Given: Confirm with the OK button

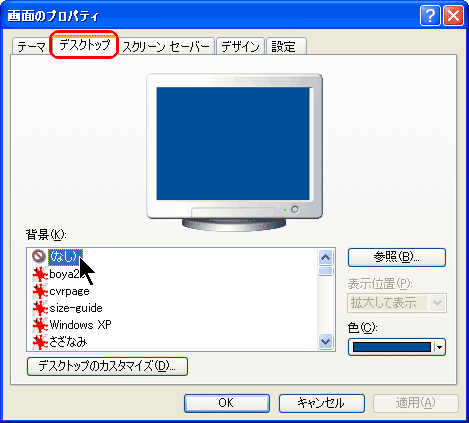Looking at the screenshot, I should 227,403.
